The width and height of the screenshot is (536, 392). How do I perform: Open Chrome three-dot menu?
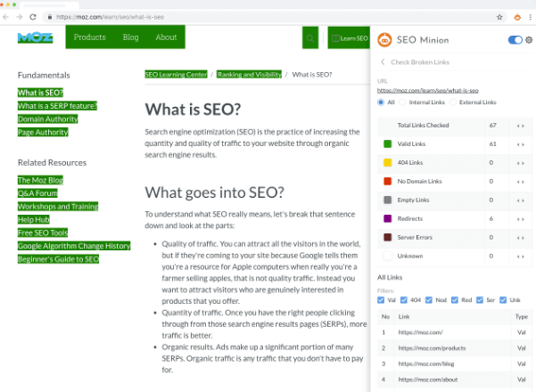(x=530, y=17)
